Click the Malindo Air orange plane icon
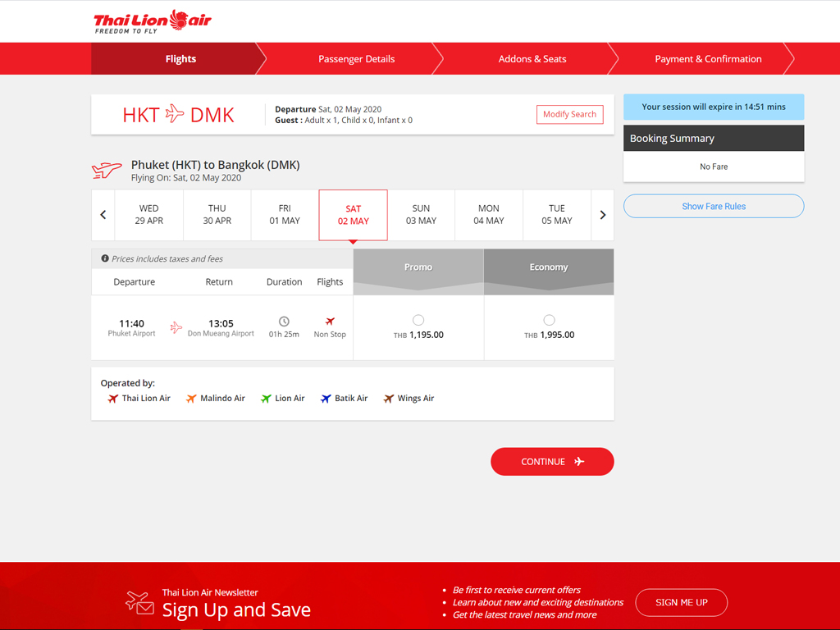Viewport: 840px width, 630px height. pos(191,399)
